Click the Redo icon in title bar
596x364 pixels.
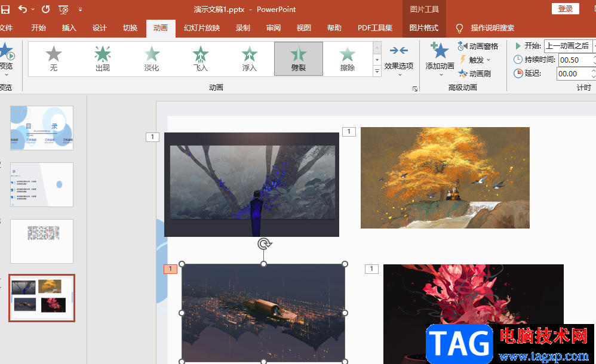tap(45, 9)
